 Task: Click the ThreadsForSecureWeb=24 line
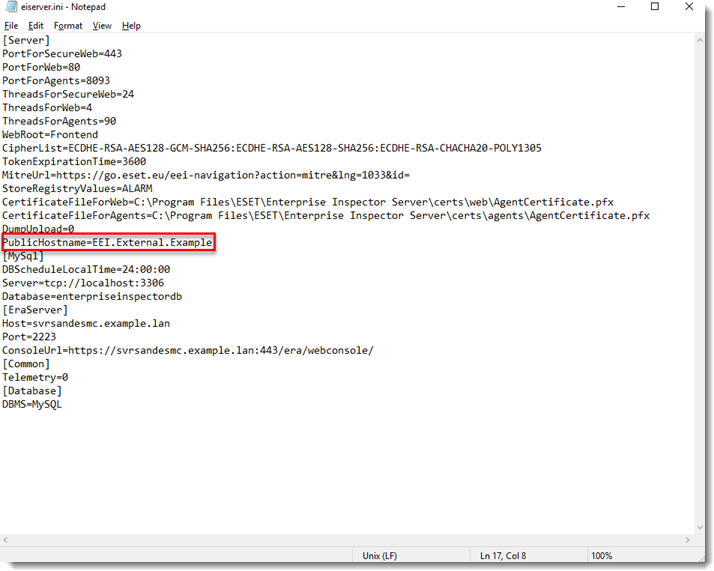point(68,94)
